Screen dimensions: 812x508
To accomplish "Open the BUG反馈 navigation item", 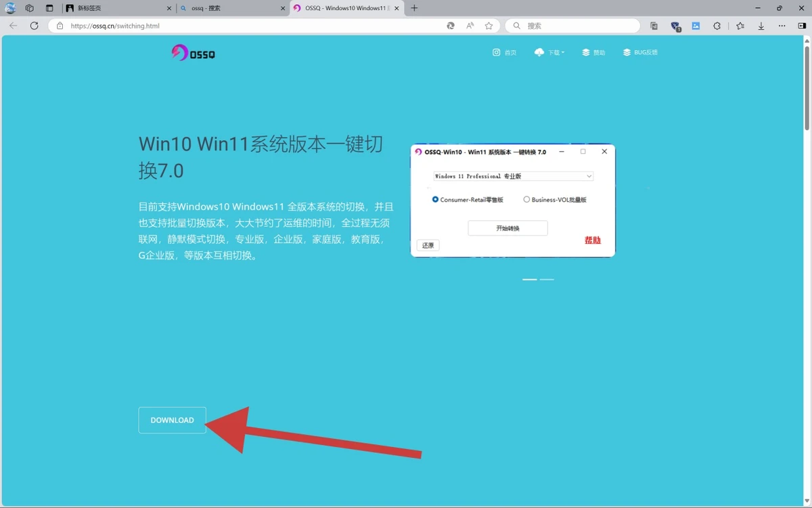I will pos(640,52).
